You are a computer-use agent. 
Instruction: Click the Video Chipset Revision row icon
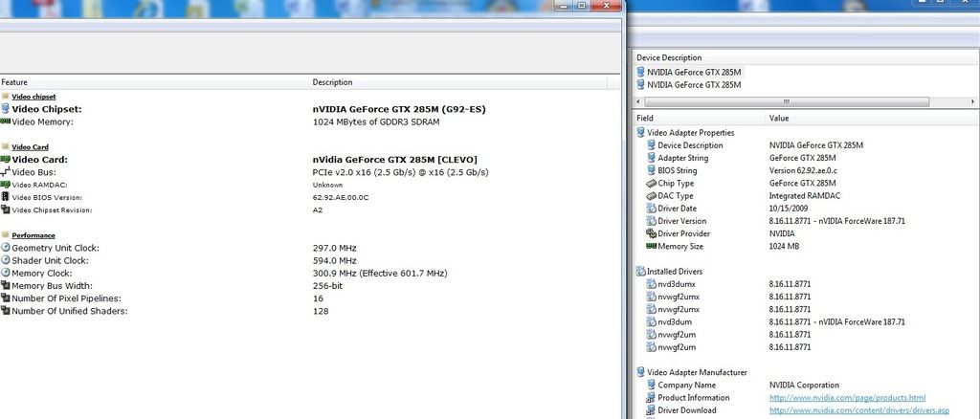point(5,209)
